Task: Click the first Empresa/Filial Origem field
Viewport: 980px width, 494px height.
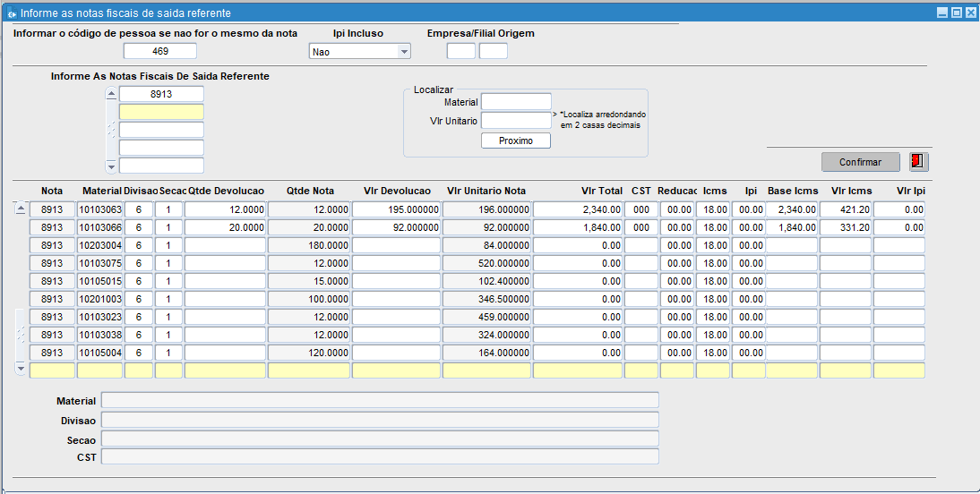Action: (460, 51)
